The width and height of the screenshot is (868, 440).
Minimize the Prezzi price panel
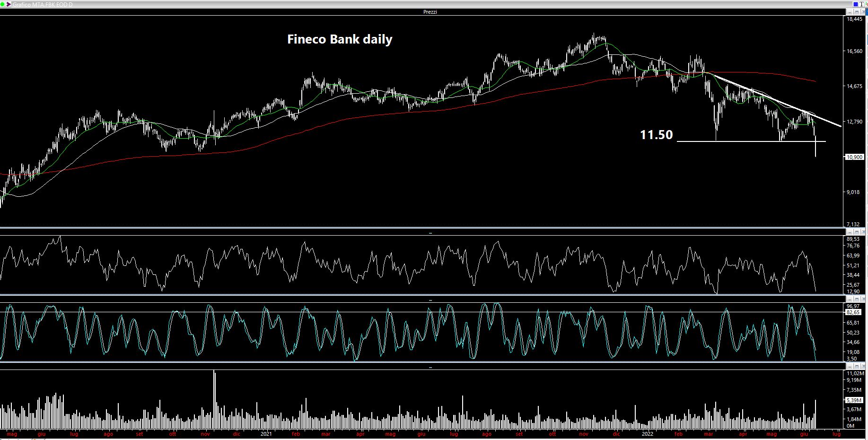coord(850,12)
